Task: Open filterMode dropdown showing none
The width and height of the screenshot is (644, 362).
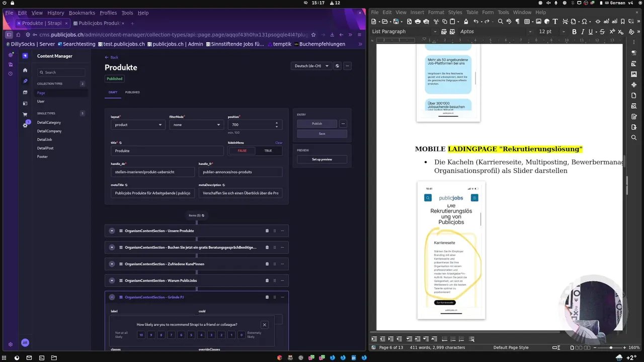Action: coord(196,125)
